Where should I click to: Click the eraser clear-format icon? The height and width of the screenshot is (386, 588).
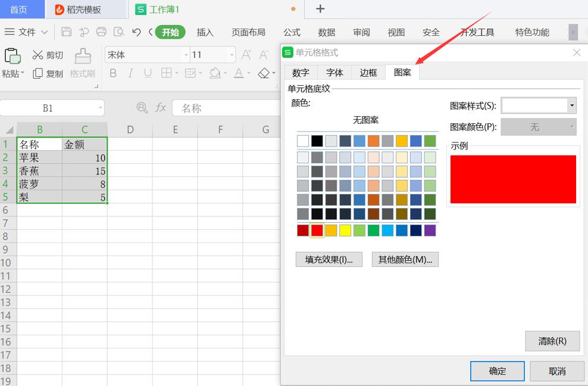(x=264, y=73)
